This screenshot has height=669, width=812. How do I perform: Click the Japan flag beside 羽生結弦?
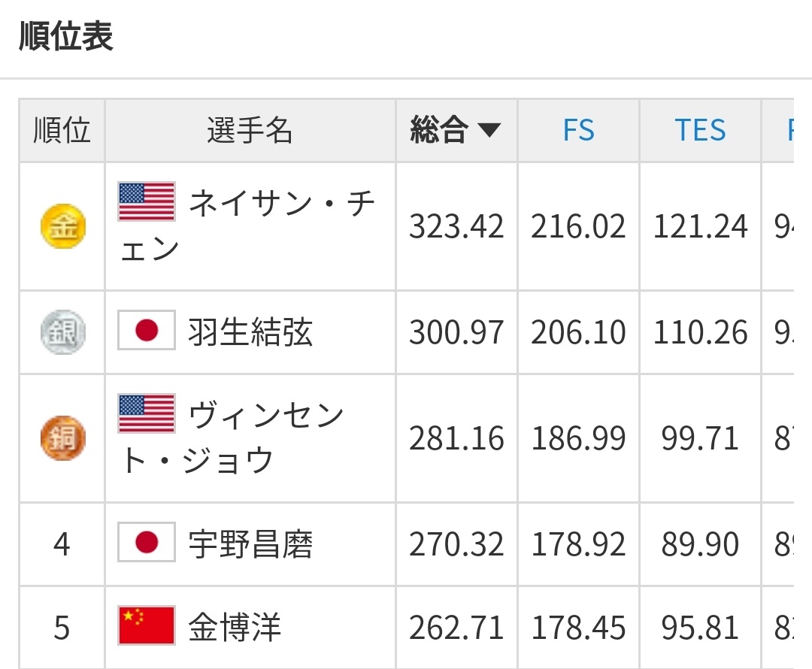(147, 331)
